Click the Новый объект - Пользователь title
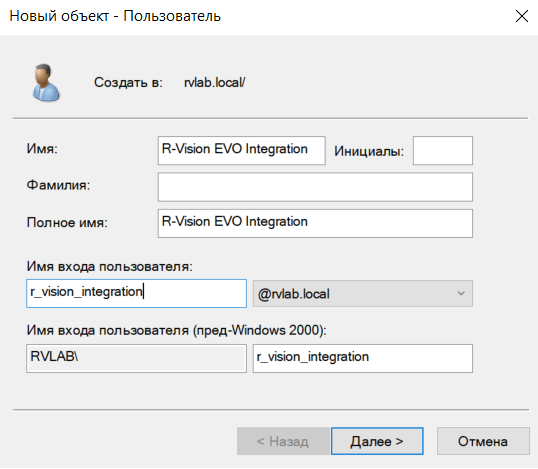This screenshot has height=469, width=538. pos(115,16)
